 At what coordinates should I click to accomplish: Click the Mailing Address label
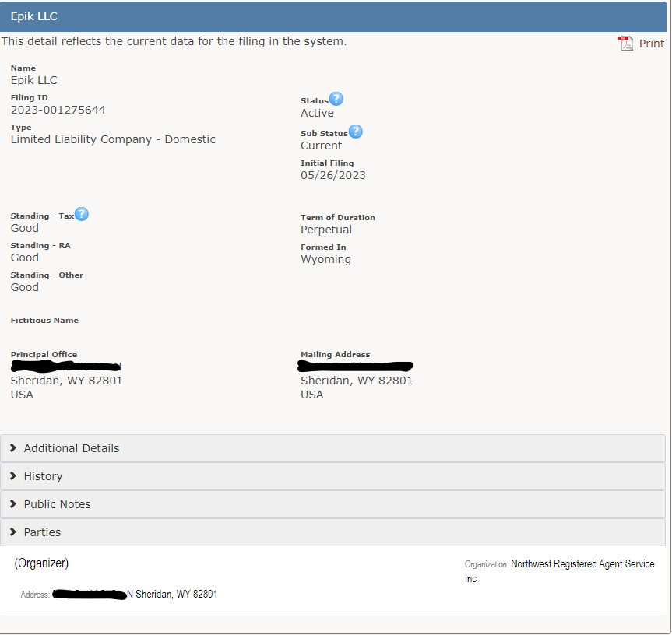tap(335, 355)
